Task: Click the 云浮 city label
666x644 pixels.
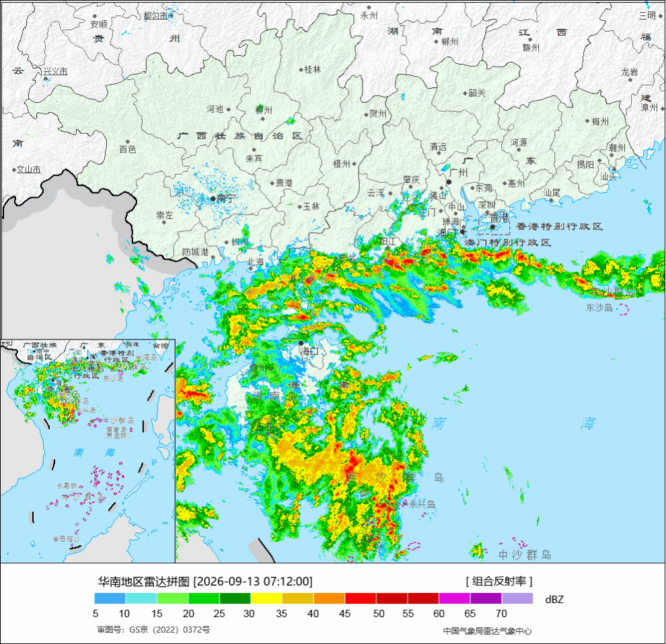Action: [375, 193]
